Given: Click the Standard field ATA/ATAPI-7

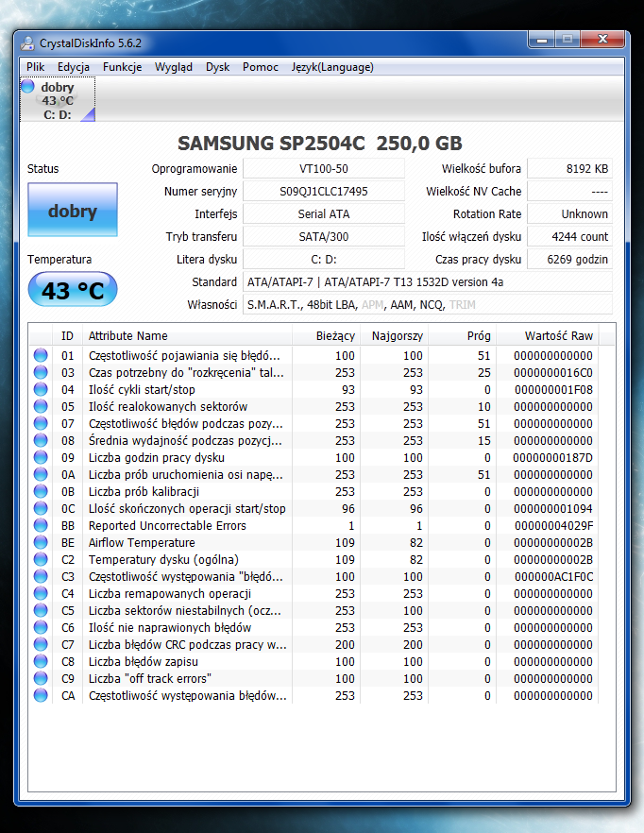Looking at the screenshot, I should [x=428, y=282].
